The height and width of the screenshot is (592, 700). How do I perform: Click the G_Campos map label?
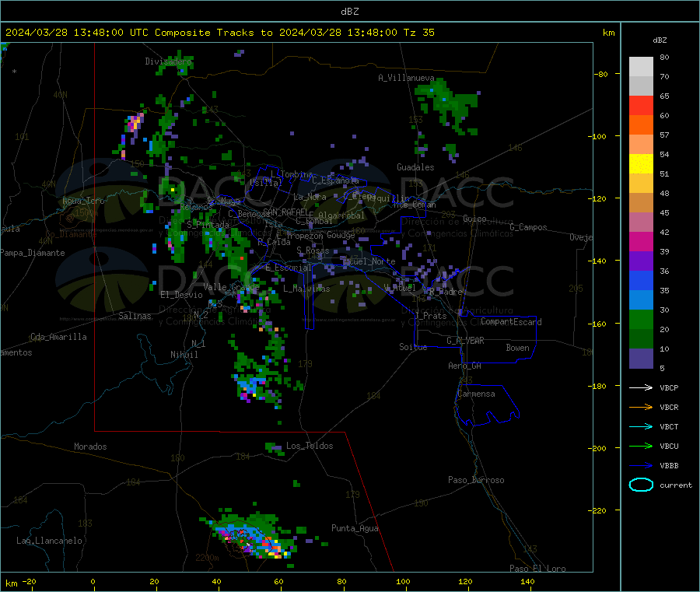[x=528, y=227]
